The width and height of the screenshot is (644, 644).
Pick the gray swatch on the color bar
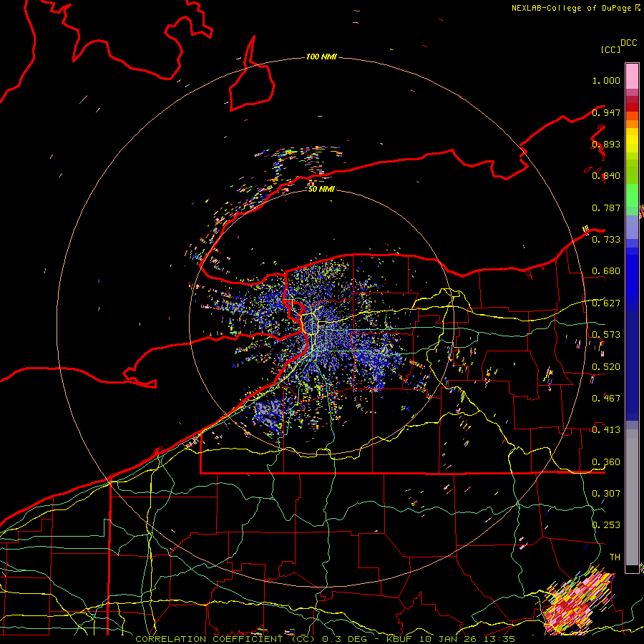click(x=632, y=497)
